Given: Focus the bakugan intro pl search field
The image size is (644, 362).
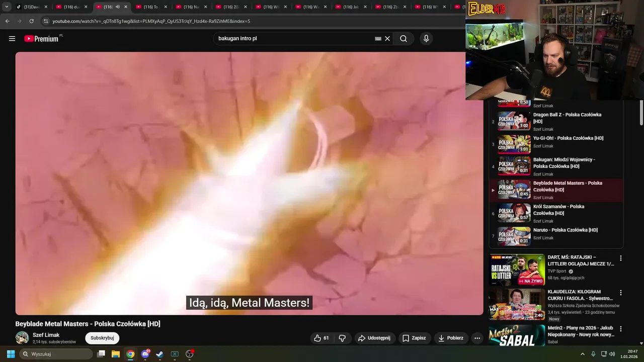Looking at the screenshot, I should pyautogui.click(x=294, y=39).
